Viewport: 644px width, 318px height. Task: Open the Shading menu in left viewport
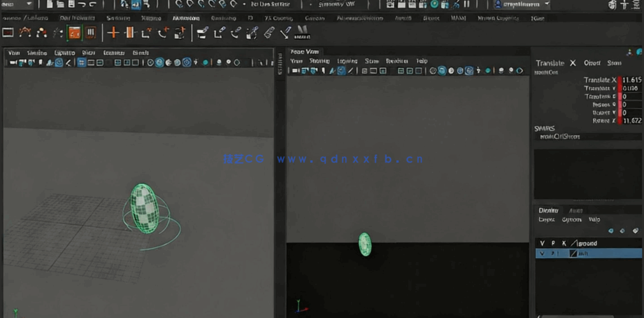click(x=36, y=53)
